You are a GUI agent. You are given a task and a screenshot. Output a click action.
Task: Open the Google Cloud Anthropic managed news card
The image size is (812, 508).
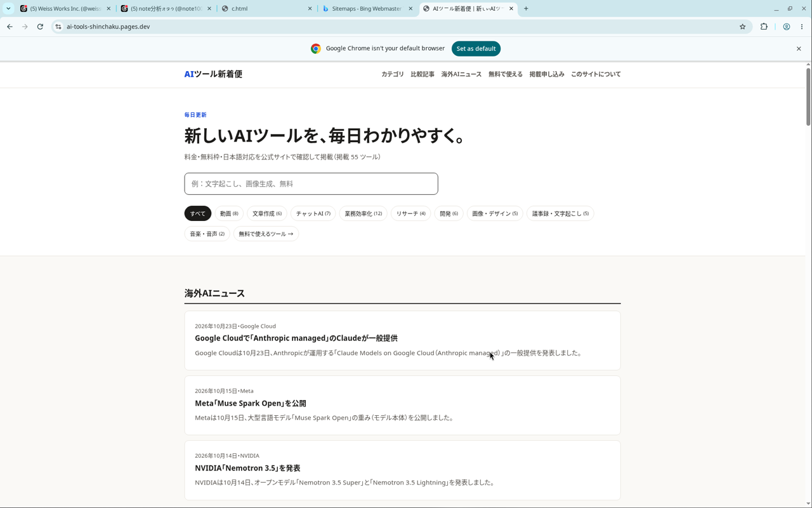click(x=402, y=340)
